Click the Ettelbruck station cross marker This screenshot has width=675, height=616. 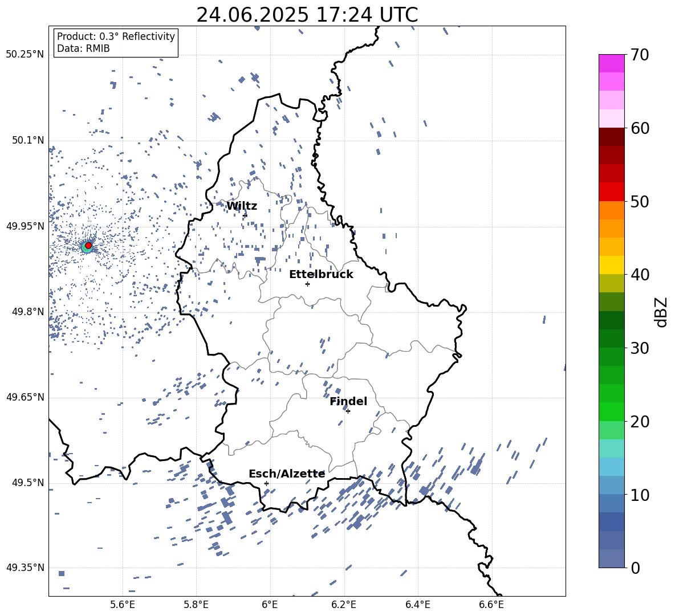tap(307, 284)
